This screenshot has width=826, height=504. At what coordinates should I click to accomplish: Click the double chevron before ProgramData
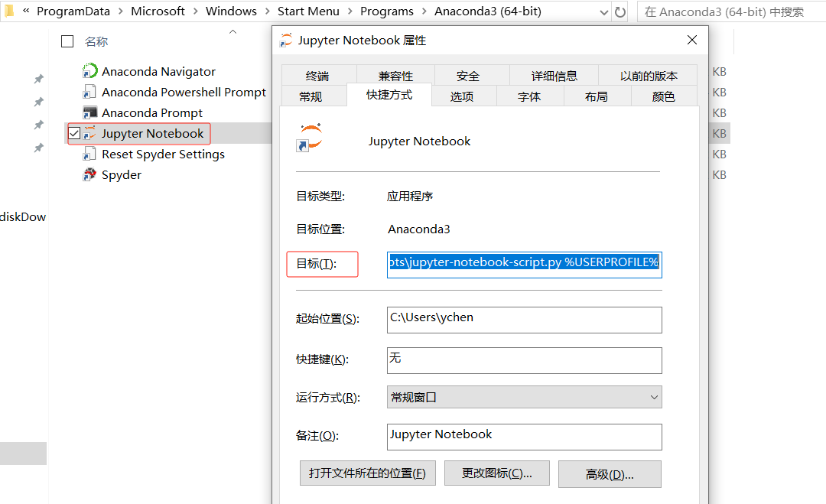tap(26, 10)
